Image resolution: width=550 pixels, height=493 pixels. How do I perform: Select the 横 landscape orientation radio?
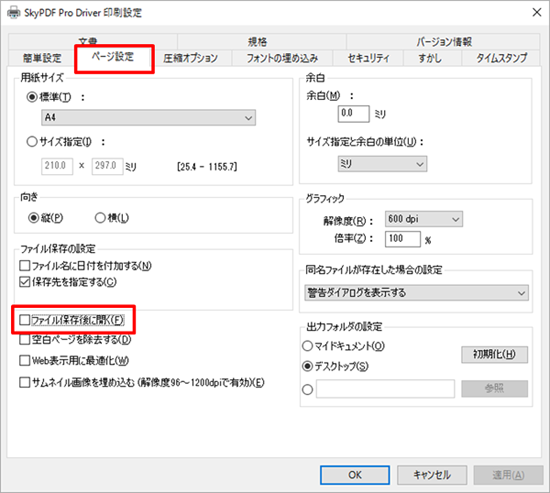100,218
